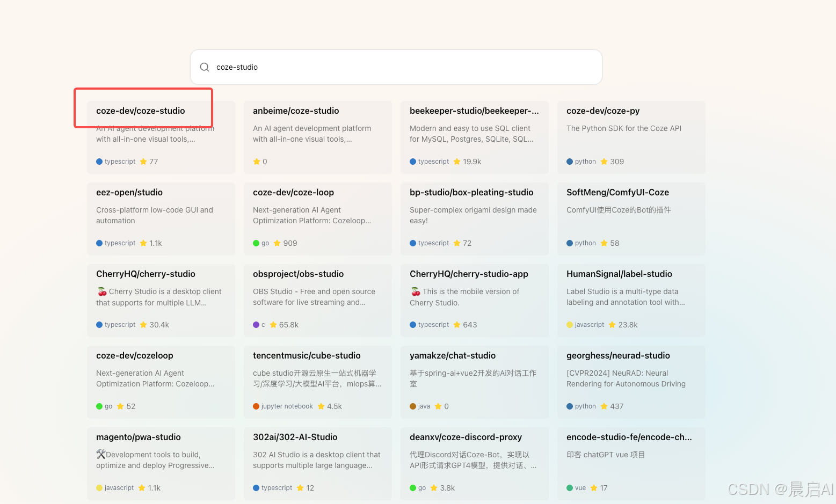Click the go language dot on coze-dev/coze-loop

point(256,243)
